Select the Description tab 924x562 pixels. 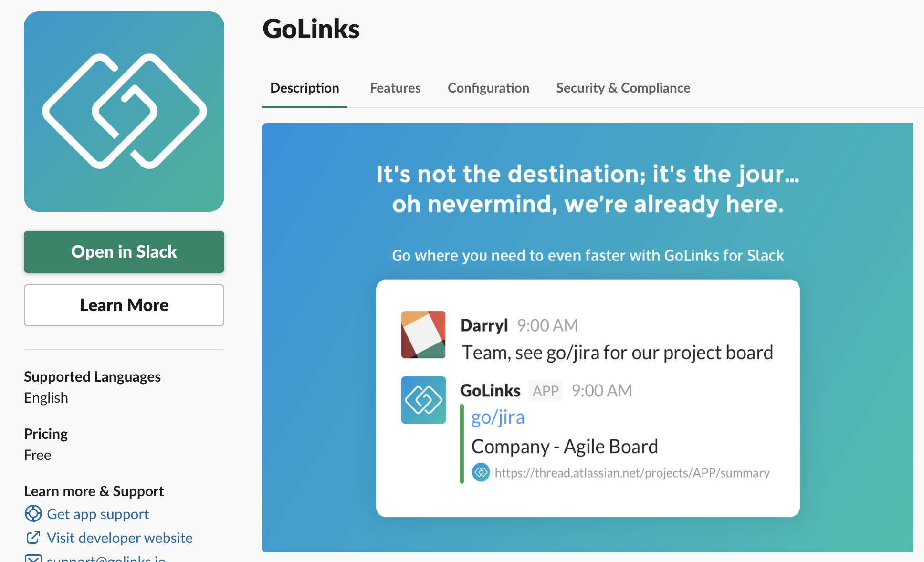[304, 88]
